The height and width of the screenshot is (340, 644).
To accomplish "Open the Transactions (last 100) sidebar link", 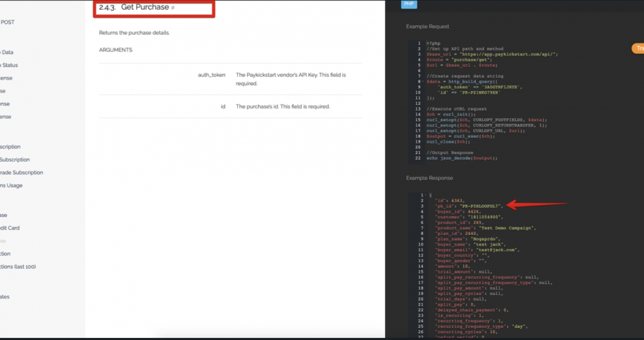I will (x=18, y=267).
